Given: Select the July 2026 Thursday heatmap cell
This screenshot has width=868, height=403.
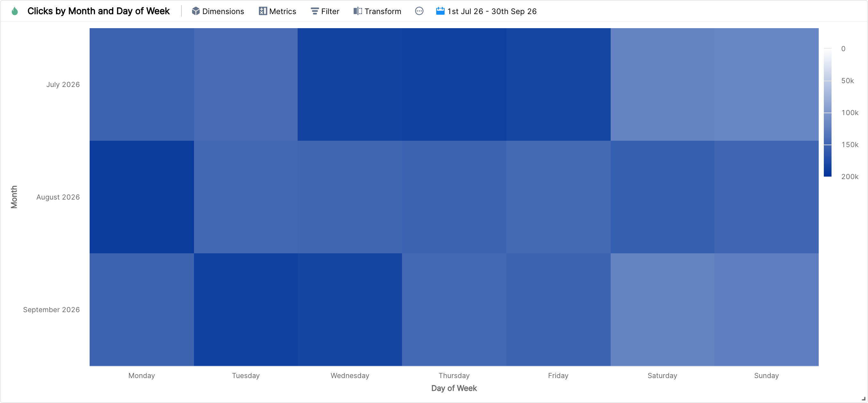Looking at the screenshot, I should (454, 84).
